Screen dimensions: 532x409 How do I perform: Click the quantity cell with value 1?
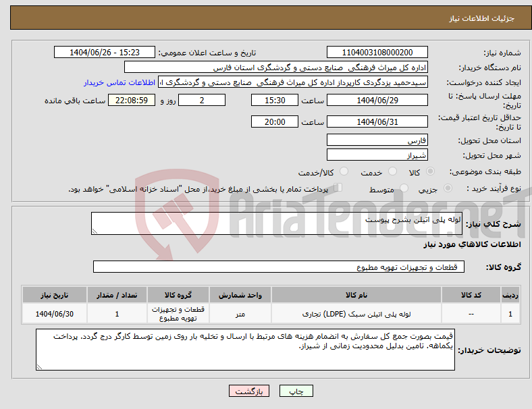click(117, 314)
